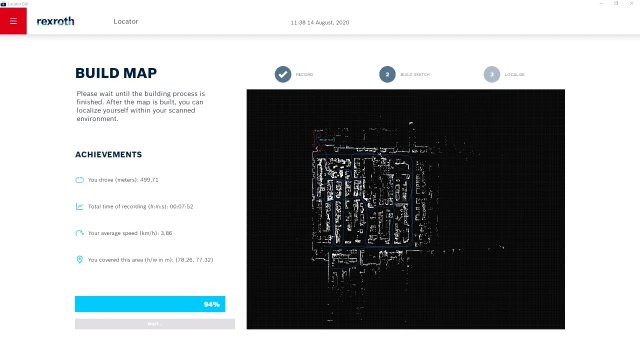Image resolution: width=640 pixels, height=360 pixels.
Task: Click the recording time chart icon
Action: 80,207
